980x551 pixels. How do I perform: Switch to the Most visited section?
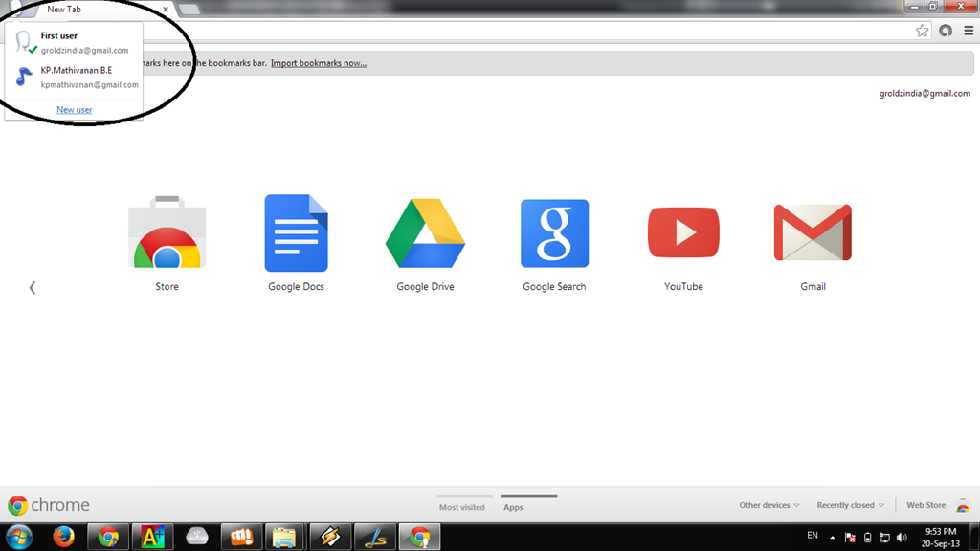[462, 507]
